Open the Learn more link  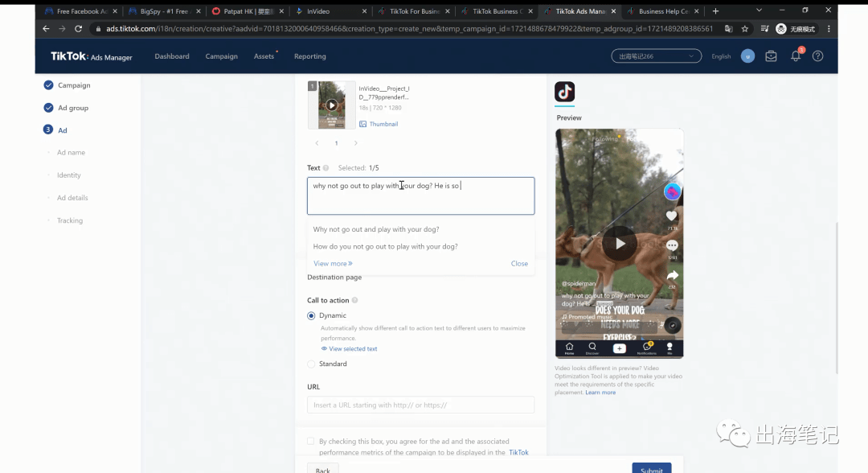(x=600, y=392)
